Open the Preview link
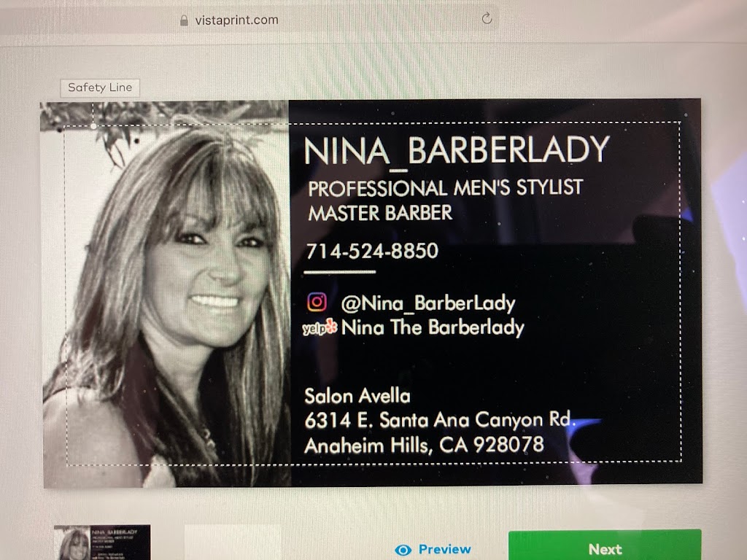 point(433,550)
